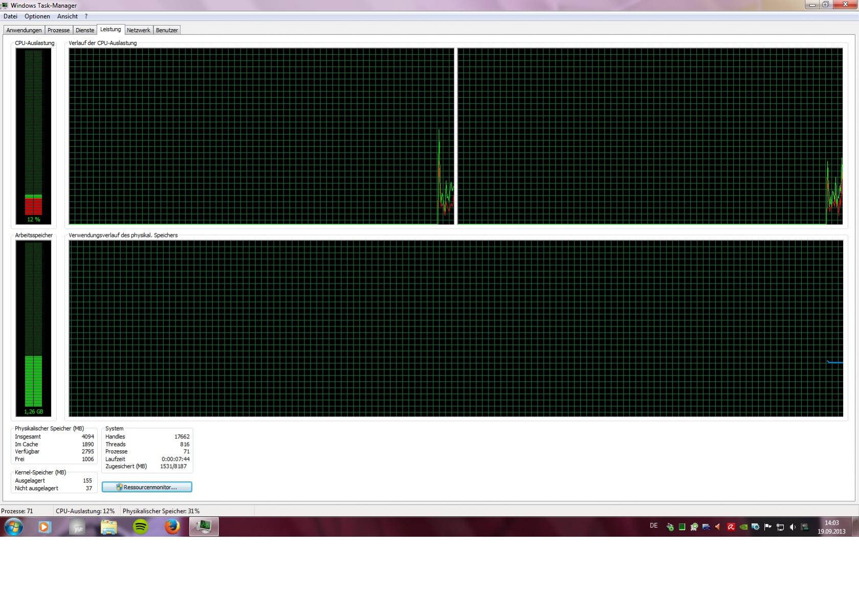Click the Handles value 17662
The image size is (859, 616).
coord(182,437)
